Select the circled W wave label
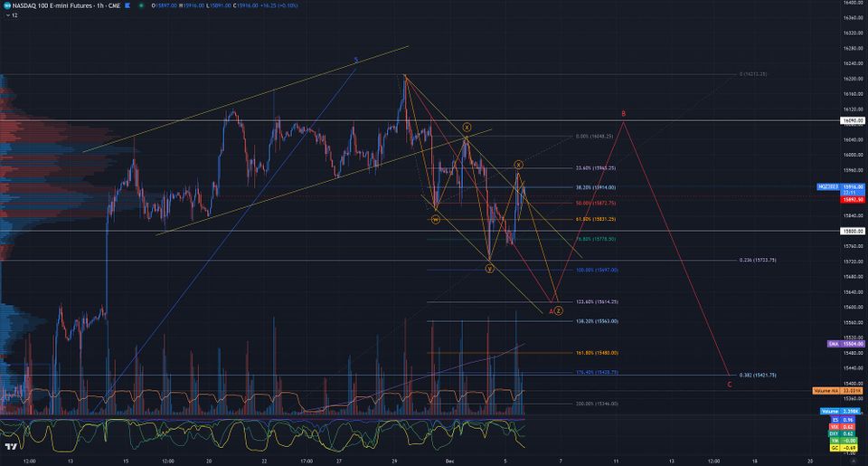The height and width of the screenshot is (466, 868). tap(436, 219)
